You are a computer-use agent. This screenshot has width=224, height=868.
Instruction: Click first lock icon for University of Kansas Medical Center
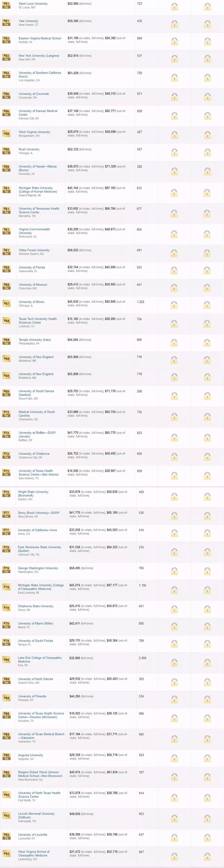[x=174, y=116]
